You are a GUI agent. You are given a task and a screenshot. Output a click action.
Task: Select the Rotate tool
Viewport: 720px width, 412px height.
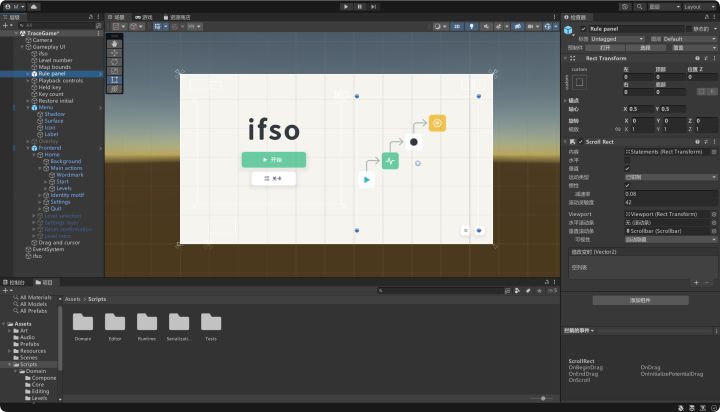(x=114, y=62)
